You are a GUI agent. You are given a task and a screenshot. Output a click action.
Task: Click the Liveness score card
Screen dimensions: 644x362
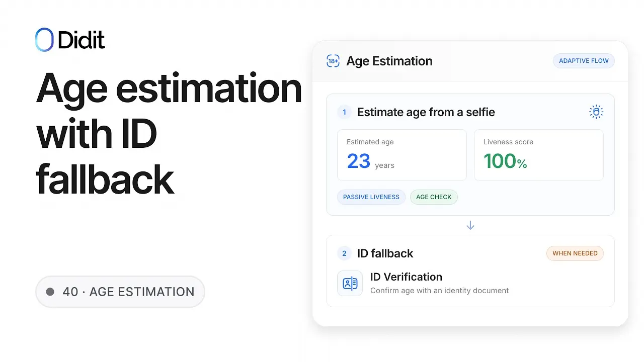[539, 155]
